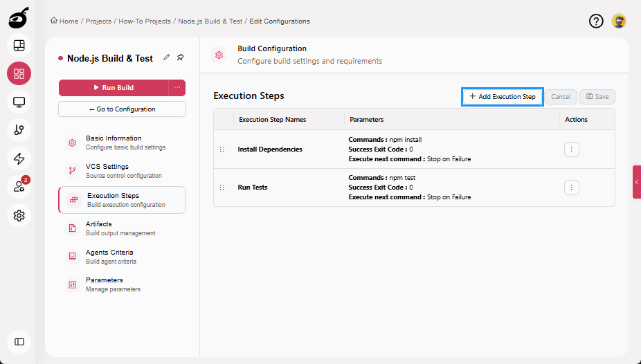
Task: Open Run Build more options ellipsis
Action: point(177,87)
